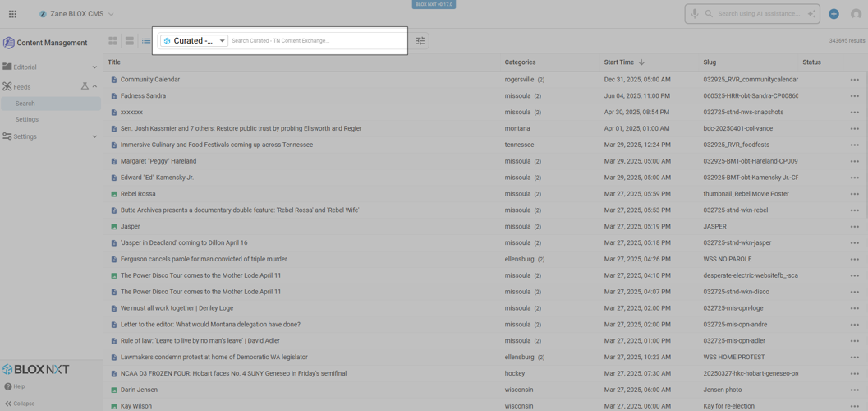The image size is (868, 411).
Task: Open 'Lawmakers condemn protest' article
Action: point(214,358)
